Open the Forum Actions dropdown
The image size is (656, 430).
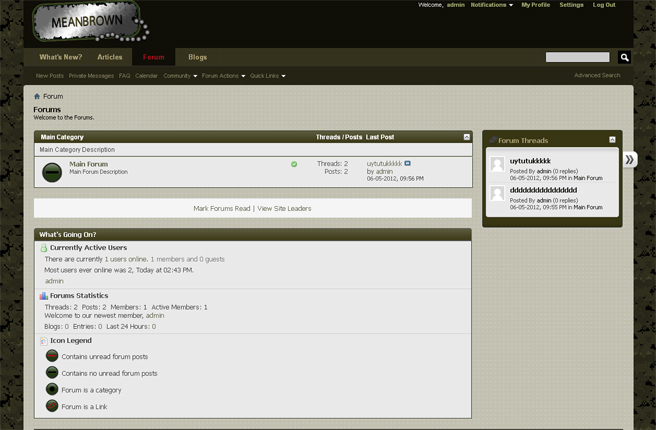pos(223,76)
